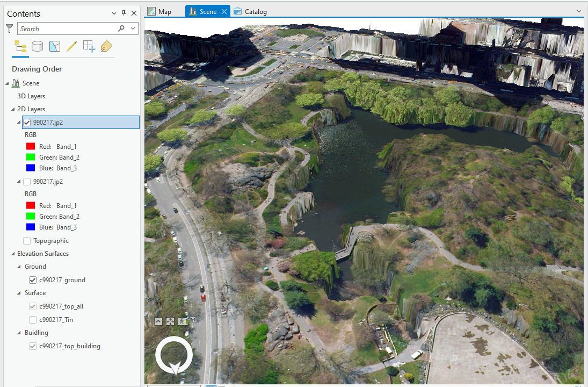588x387 pixels.
Task: Click the red Band_1 color swatch
Action: tap(31, 146)
